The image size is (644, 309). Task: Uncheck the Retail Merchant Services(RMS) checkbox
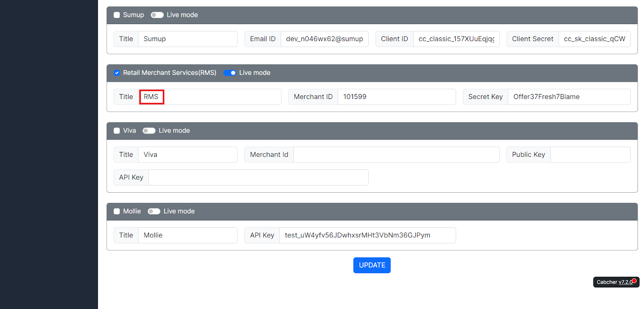tap(117, 73)
